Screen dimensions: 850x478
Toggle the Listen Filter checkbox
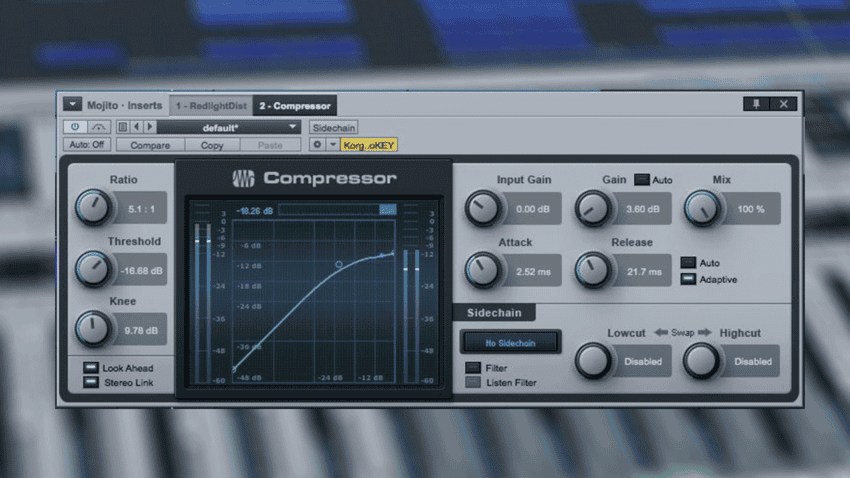(x=473, y=382)
